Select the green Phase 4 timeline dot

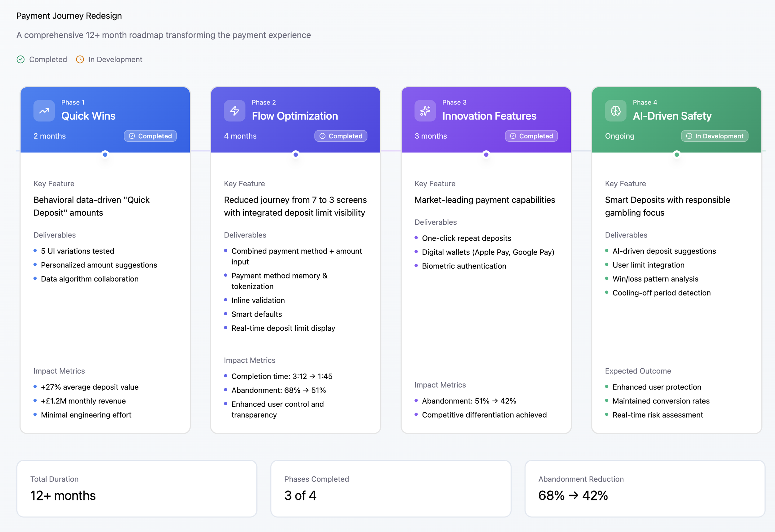point(677,154)
